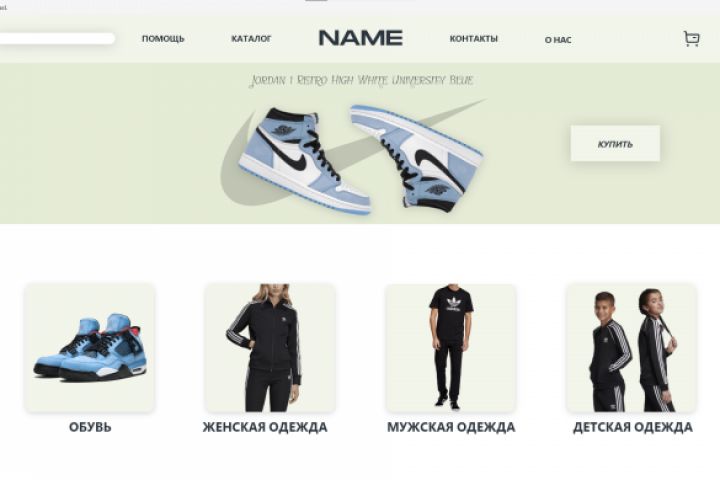The width and height of the screenshot is (720, 480).
Task: Click the МУЖСКАЯ ОДЕЖДА category label
Action: pyautogui.click(x=451, y=427)
